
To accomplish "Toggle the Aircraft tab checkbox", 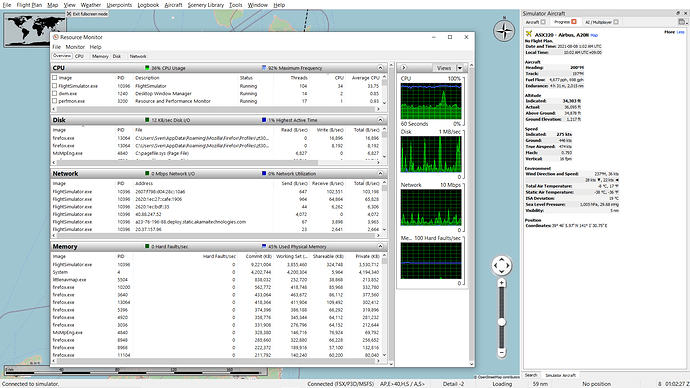I will click(x=543, y=22).
